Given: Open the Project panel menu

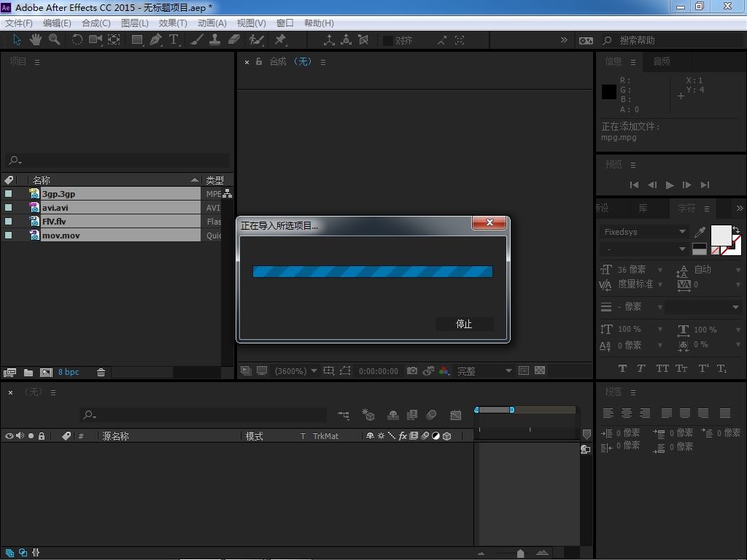Looking at the screenshot, I should (37, 62).
